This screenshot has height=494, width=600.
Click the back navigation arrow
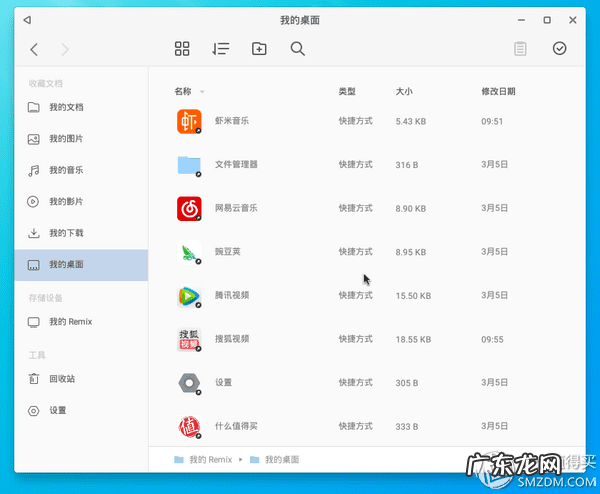point(34,49)
